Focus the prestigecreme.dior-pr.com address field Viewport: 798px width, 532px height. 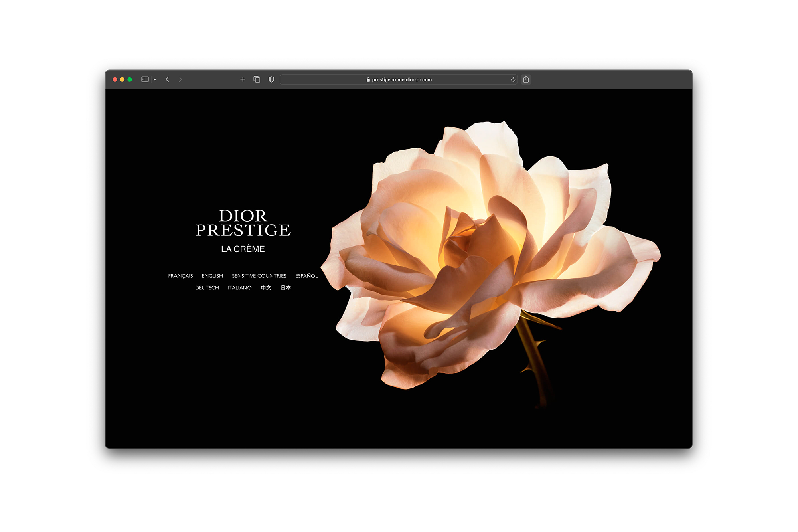pyautogui.click(x=402, y=80)
